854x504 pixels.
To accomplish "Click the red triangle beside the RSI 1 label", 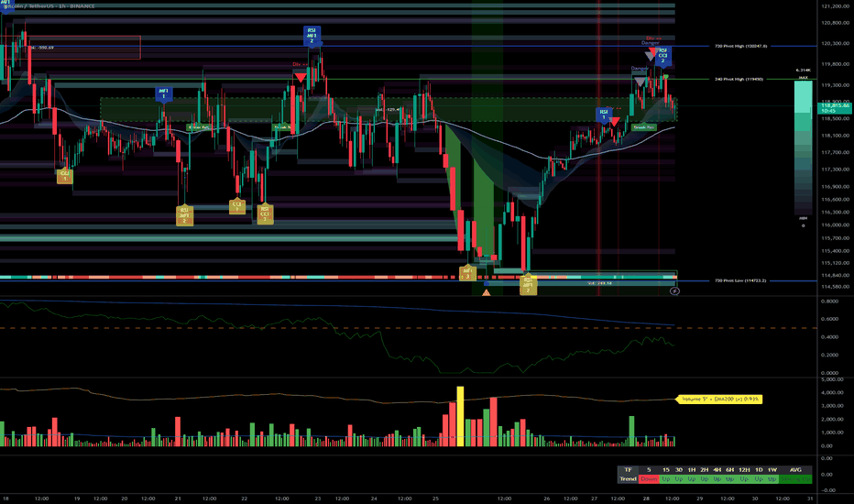I will (614, 121).
